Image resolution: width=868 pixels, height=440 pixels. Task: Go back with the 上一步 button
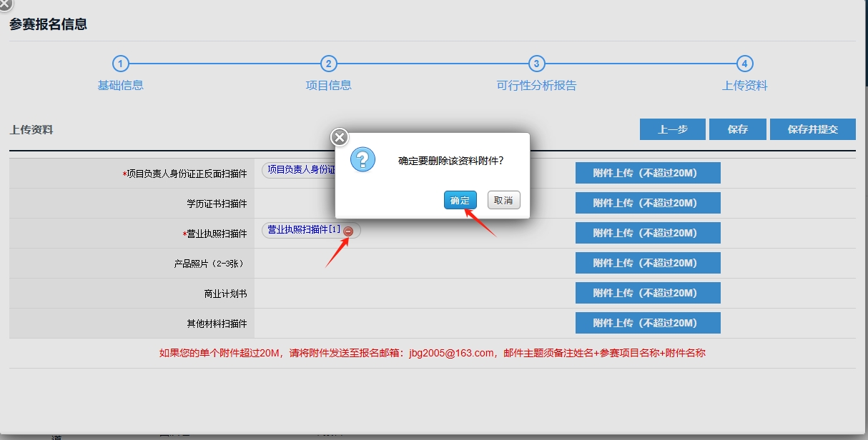(673, 129)
